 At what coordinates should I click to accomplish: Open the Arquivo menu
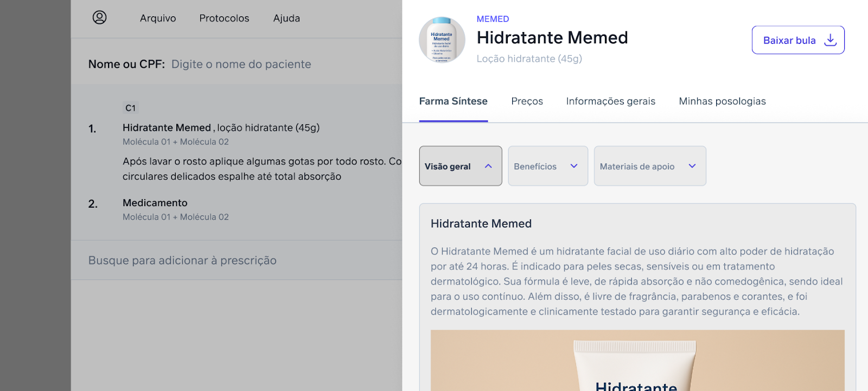[158, 18]
